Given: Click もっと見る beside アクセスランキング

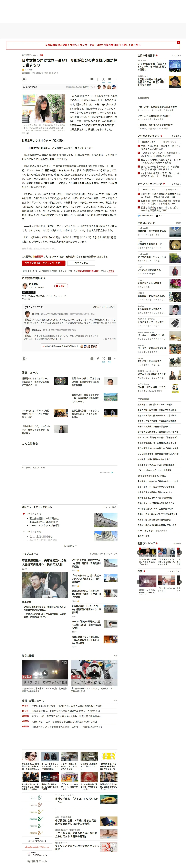Looking at the screenshot, I should coord(176,136).
